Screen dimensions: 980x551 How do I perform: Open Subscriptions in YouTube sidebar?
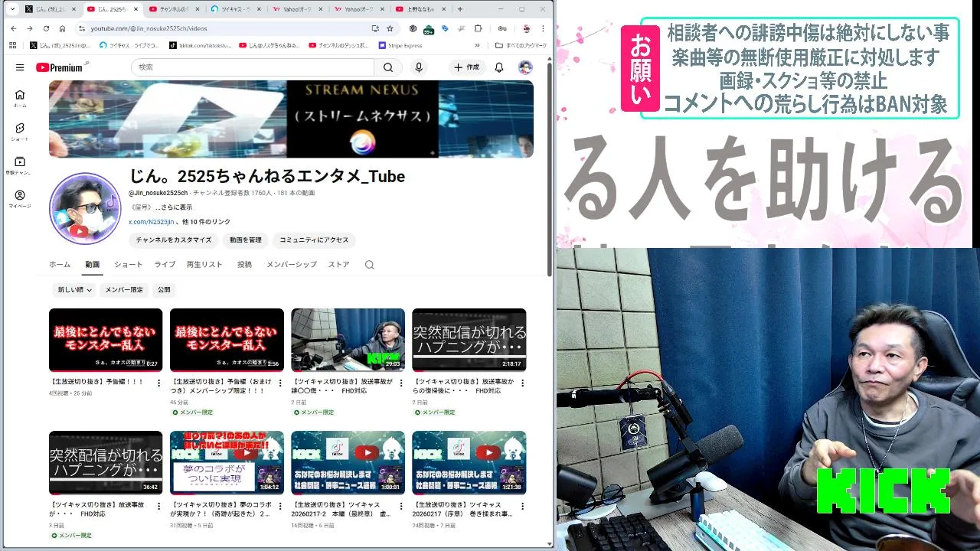20,165
